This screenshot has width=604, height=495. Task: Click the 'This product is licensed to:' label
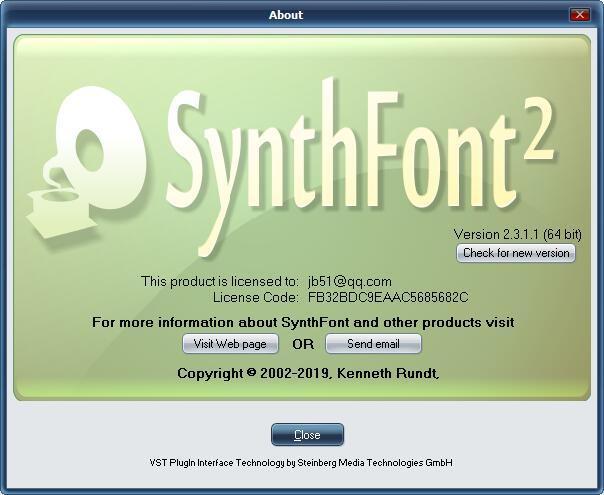[220, 281]
